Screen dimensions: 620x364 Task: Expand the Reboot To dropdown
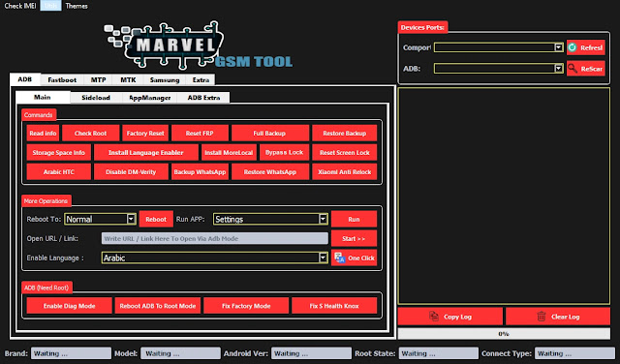100,219
